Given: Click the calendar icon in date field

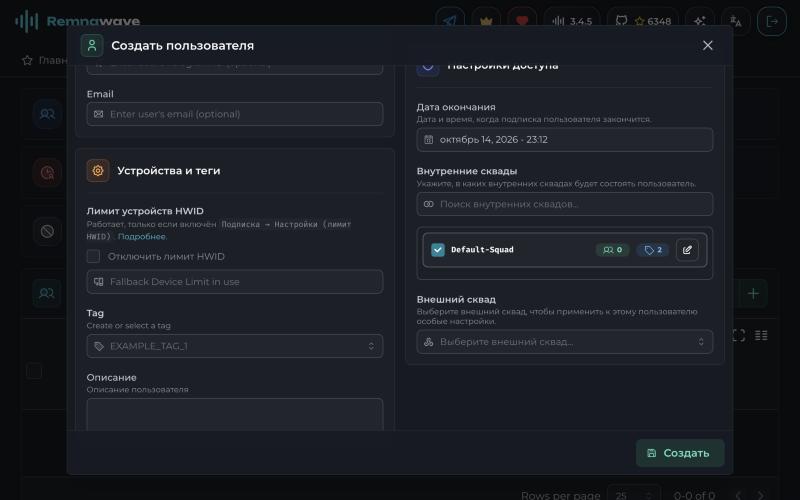Looking at the screenshot, I should 429,139.
